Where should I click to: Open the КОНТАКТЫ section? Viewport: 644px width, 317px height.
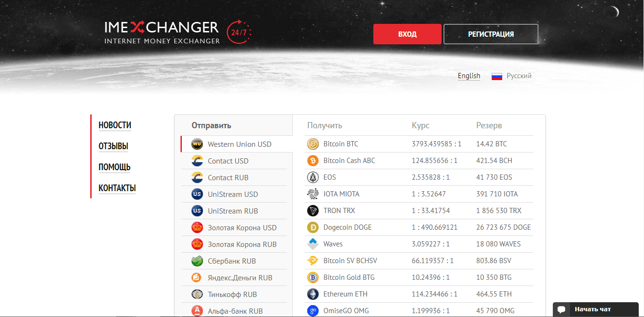[117, 188]
